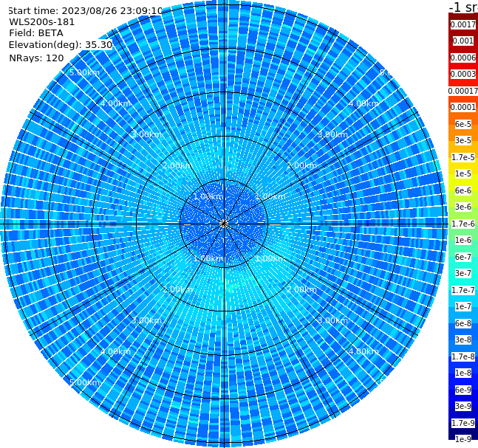This screenshot has height=448, width=478.
Task: Click the 1.7e-7 colorbar label
Action: click(463, 290)
